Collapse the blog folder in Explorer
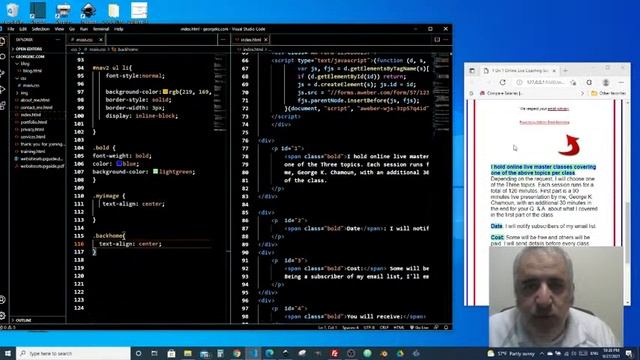640x360 pixels. (x=25, y=64)
